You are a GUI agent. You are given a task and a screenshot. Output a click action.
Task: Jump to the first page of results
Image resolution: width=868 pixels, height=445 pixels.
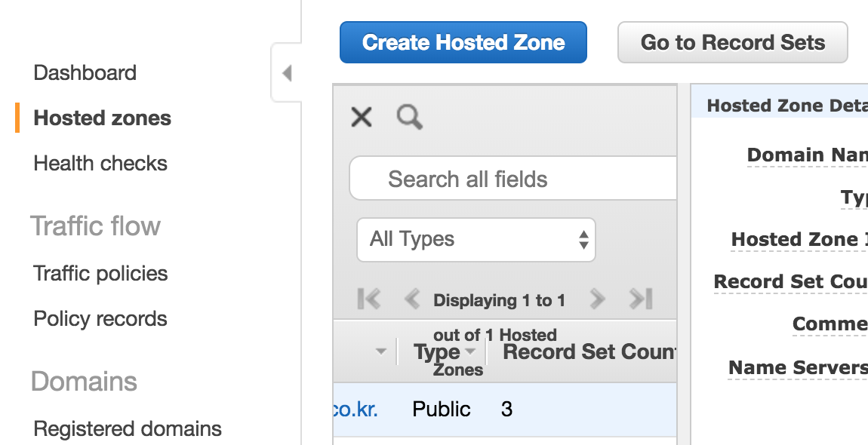point(369,299)
